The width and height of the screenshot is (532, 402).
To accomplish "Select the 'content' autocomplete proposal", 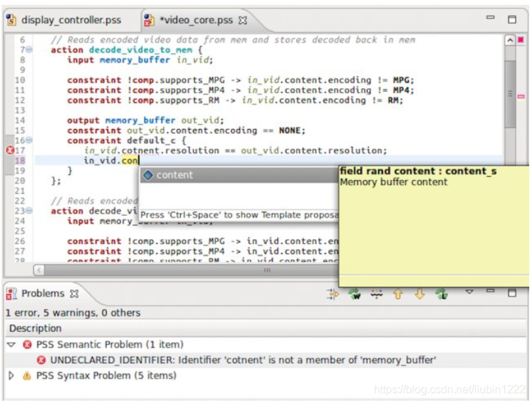I will coord(239,175).
